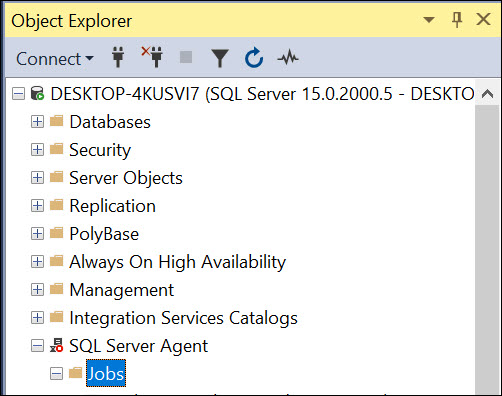
Task: Expand the Replication node
Action: (x=37, y=206)
